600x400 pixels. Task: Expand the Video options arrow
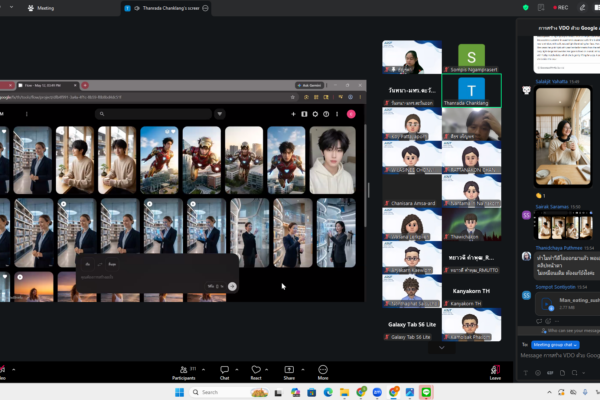click(14, 369)
